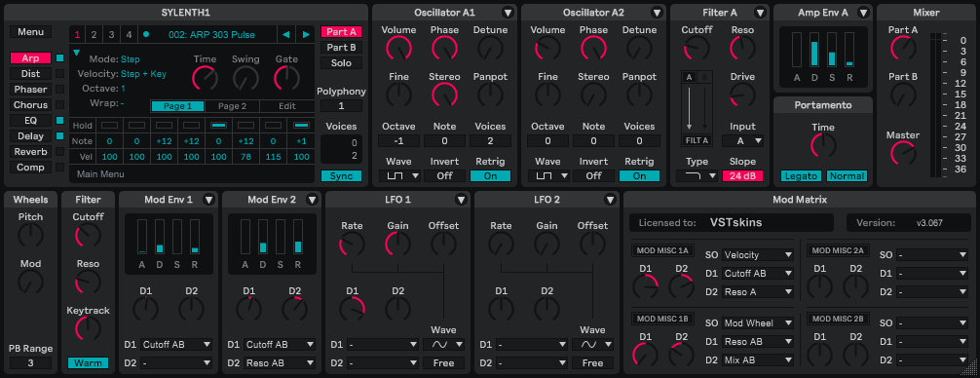Click the Solo button
Image resolution: width=980 pixels, height=378 pixels.
click(x=341, y=63)
